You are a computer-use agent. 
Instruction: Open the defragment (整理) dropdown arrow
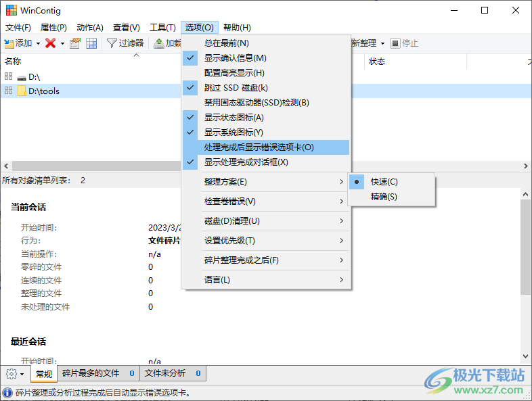(x=382, y=43)
